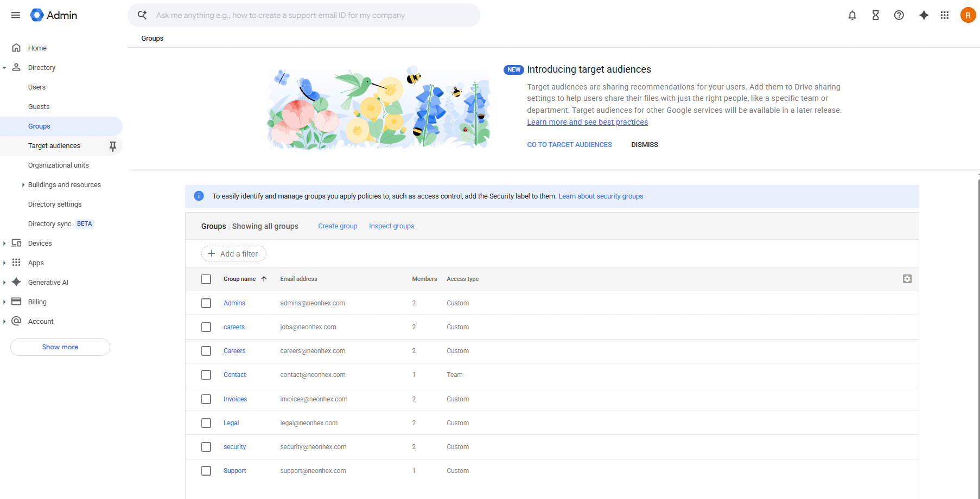Open the main hamburger menu

(16, 15)
